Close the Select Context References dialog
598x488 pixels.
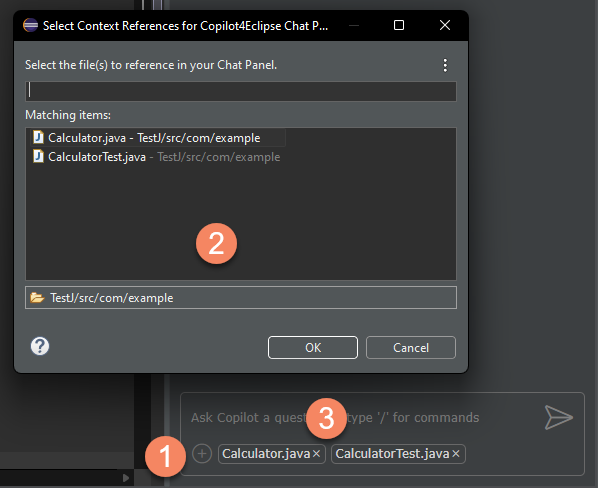pyautogui.click(x=445, y=25)
